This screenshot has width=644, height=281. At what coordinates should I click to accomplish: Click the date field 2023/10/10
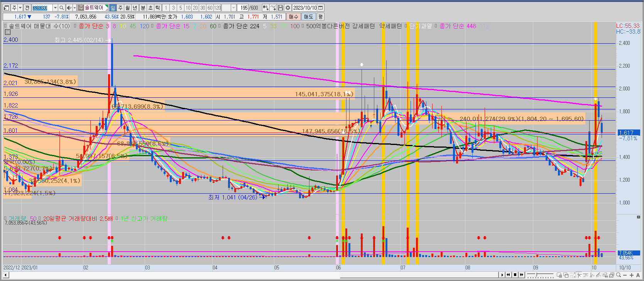[x=304, y=8]
